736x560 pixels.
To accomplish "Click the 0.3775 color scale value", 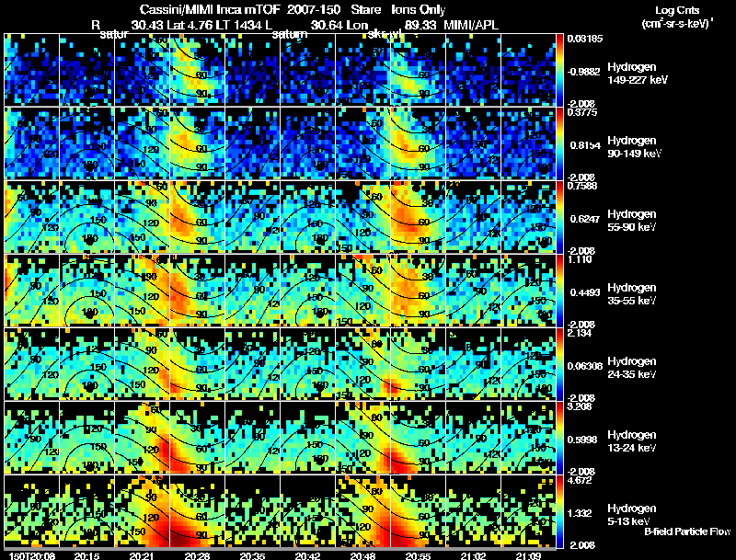I will pos(582,112).
